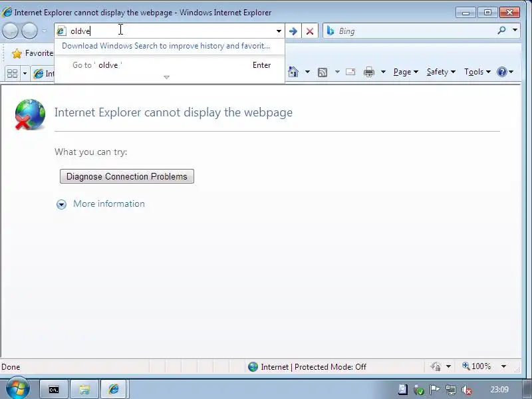532x399 pixels.
Task: Open Command Prompt from taskbar
Action: [x=54, y=390]
